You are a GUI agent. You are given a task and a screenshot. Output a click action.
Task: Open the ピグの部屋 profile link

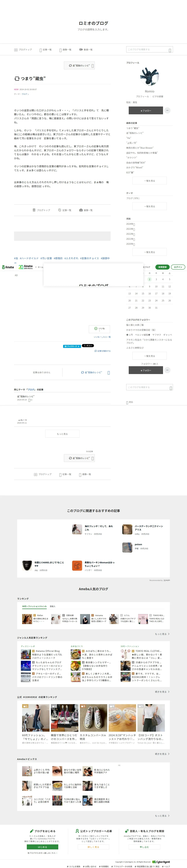click(x=158, y=96)
